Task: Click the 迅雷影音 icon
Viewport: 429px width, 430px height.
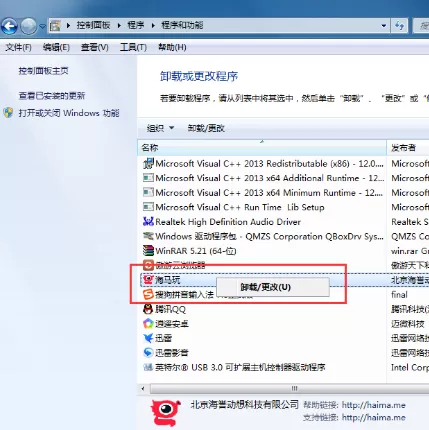Action: click(148, 353)
